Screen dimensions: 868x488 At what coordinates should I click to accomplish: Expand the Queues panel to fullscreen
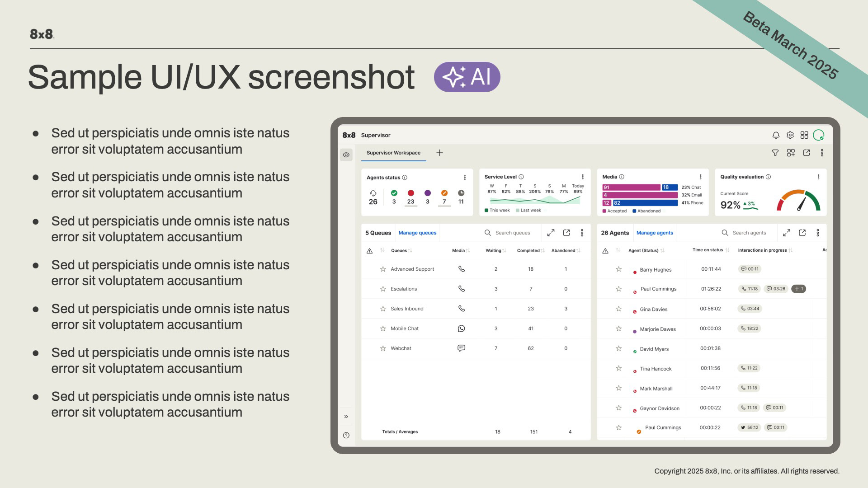[551, 233]
